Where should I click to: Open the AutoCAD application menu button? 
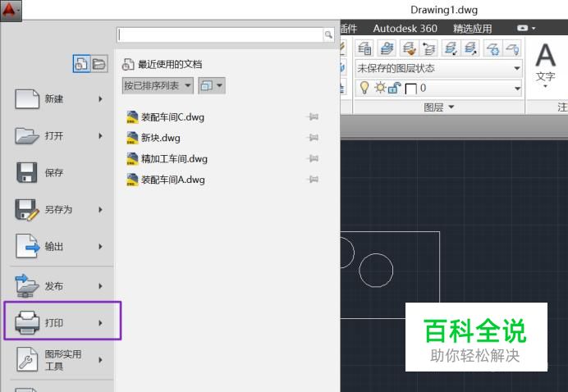click(11, 10)
